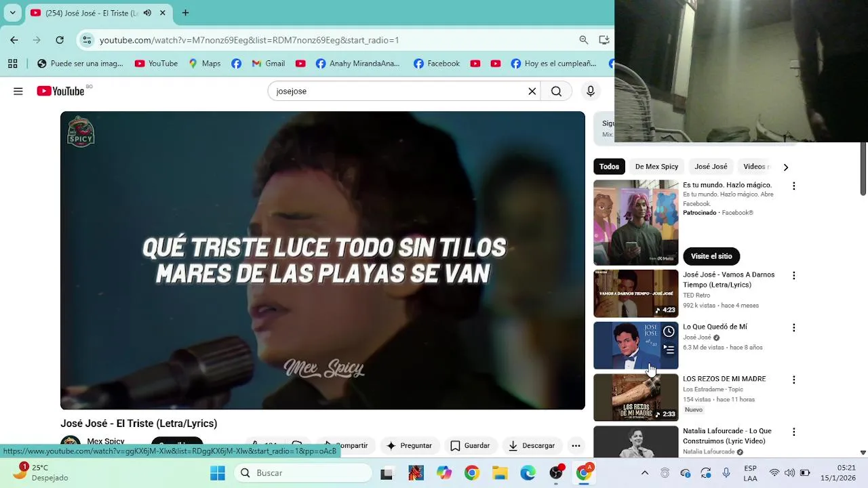Open the weather widget 25°C Despejado
The width and height of the screenshot is (868, 488).
point(41,472)
